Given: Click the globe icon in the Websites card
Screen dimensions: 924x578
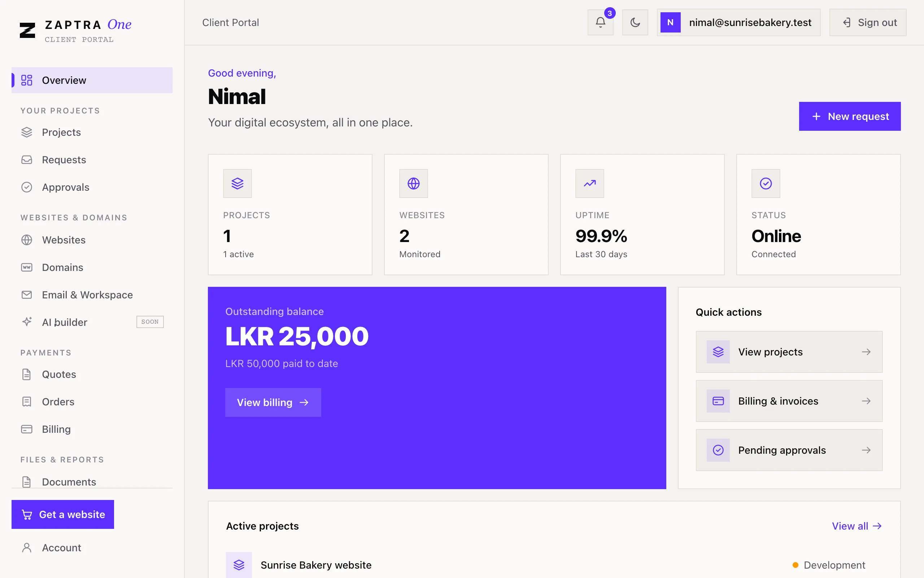Looking at the screenshot, I should [x=414, y=184].
